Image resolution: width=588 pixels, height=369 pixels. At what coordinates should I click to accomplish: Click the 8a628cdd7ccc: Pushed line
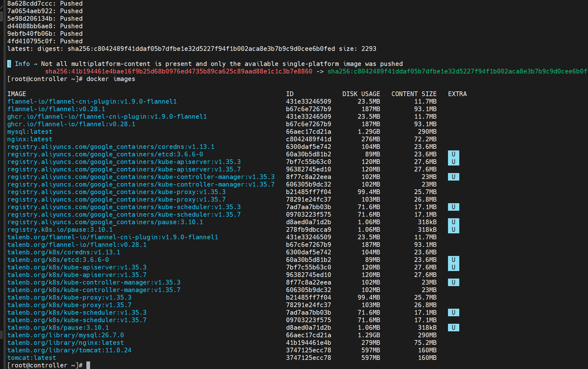45,3
